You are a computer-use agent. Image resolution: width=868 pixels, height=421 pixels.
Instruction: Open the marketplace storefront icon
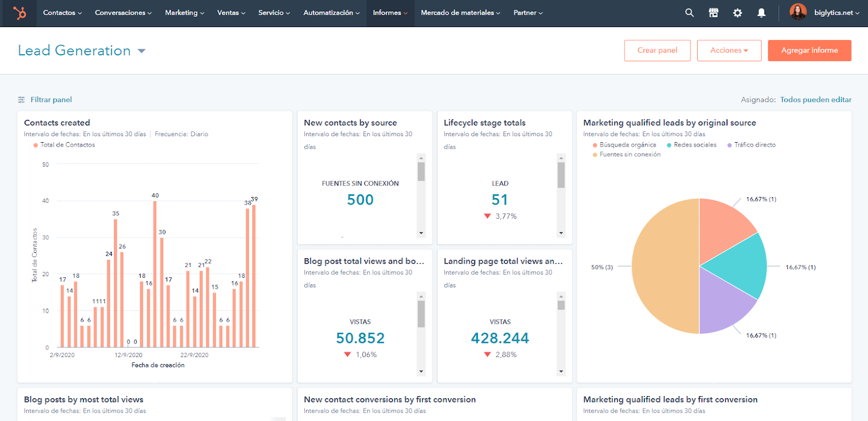pos(713,13)
